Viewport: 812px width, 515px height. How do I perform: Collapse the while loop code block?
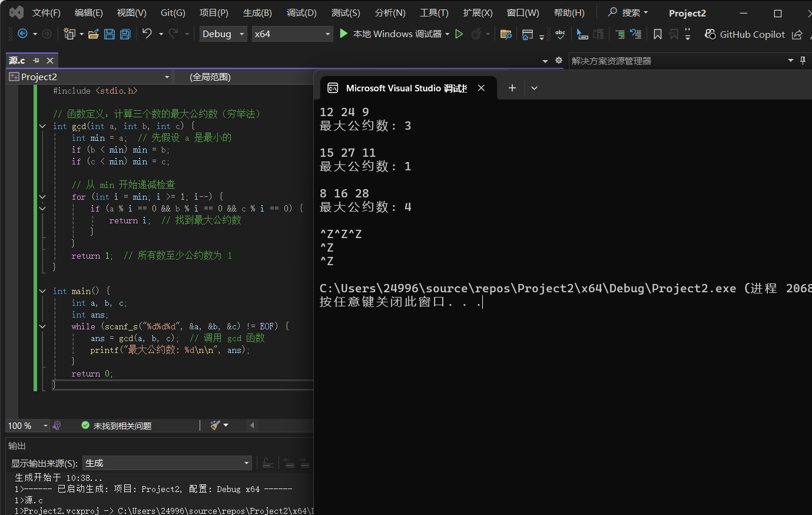click(x=42, y=326)
